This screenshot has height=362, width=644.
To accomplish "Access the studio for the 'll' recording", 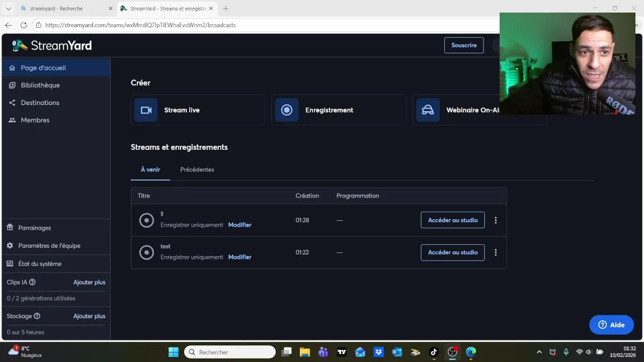I will coord(453,220).
